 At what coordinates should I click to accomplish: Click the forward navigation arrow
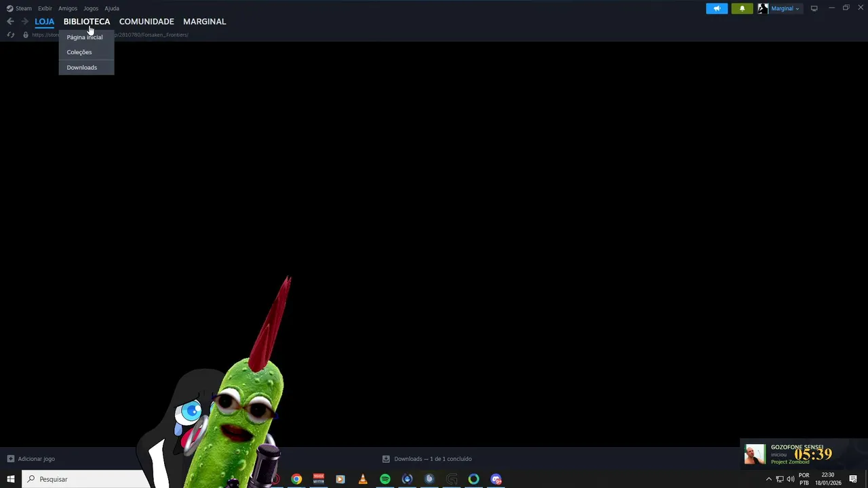24,22
